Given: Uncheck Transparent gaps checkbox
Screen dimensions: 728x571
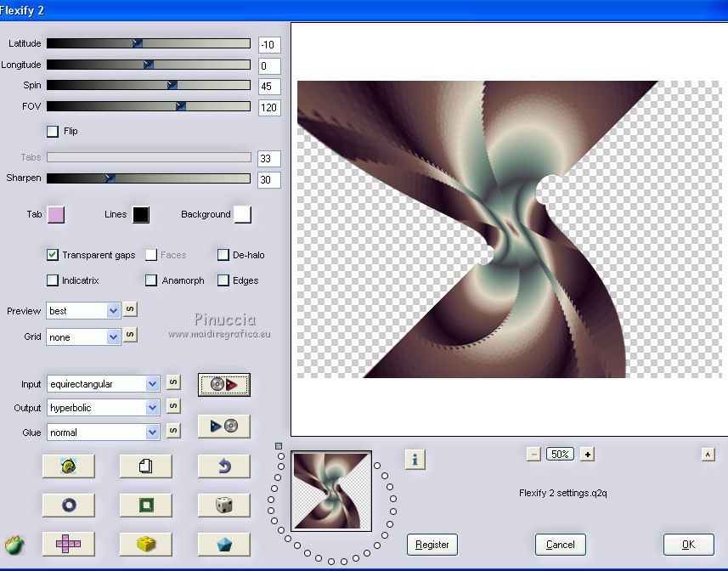Looking at the screenshot, I should tap(53, 255).
